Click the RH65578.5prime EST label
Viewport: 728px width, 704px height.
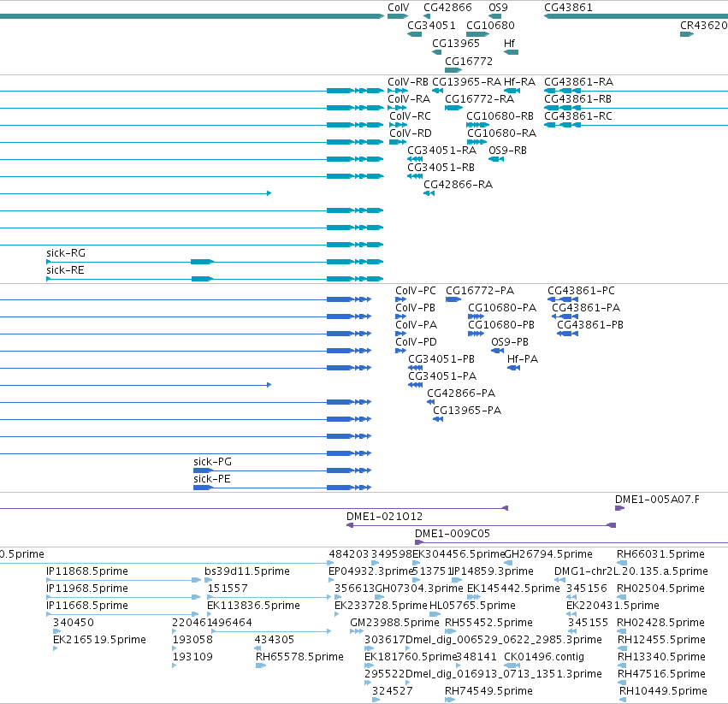(x=299, y=657)
